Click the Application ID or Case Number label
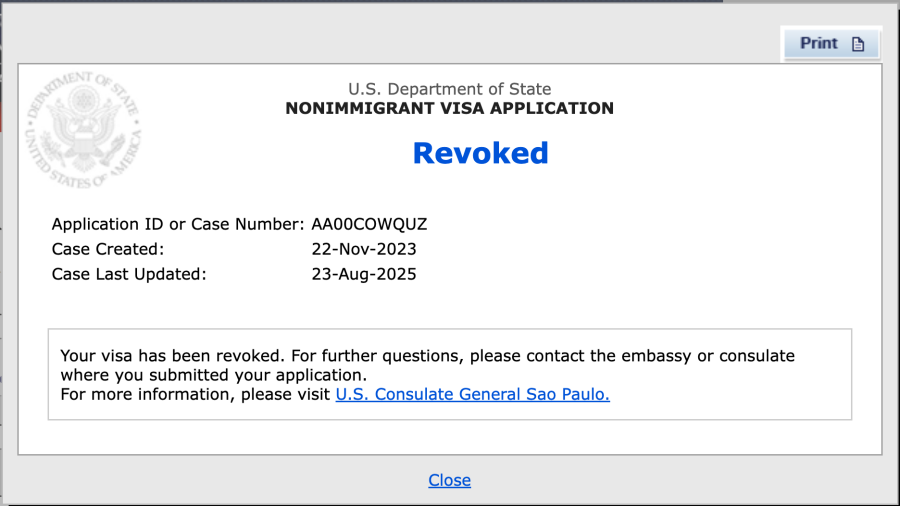900x506 pixels. tap(178, 223)
